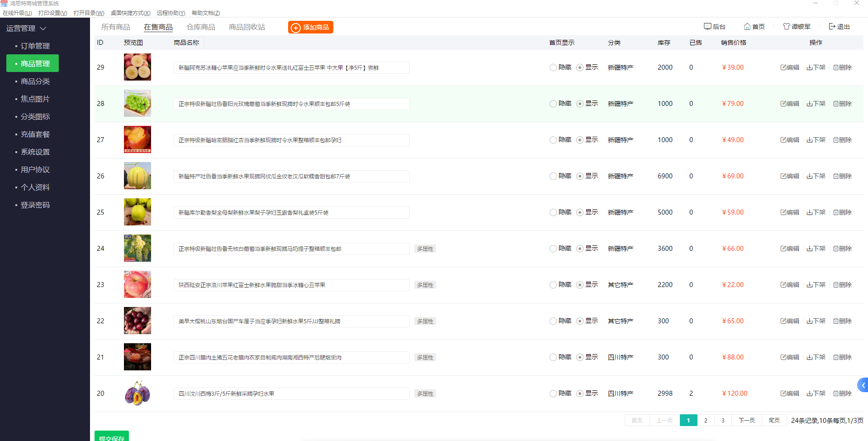Go to page 2 in pagination

pyautogui.click(x=706, y=420)
